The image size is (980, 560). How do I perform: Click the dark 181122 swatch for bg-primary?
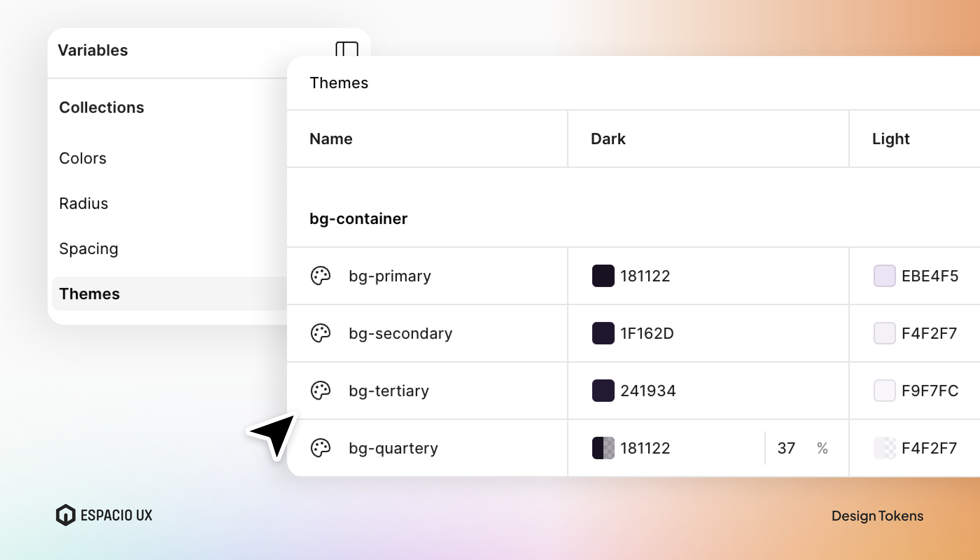click(603, 276)
